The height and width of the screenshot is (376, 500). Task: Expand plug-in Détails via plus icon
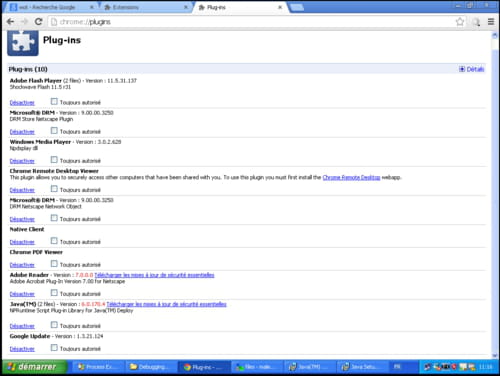coord(462,69)
